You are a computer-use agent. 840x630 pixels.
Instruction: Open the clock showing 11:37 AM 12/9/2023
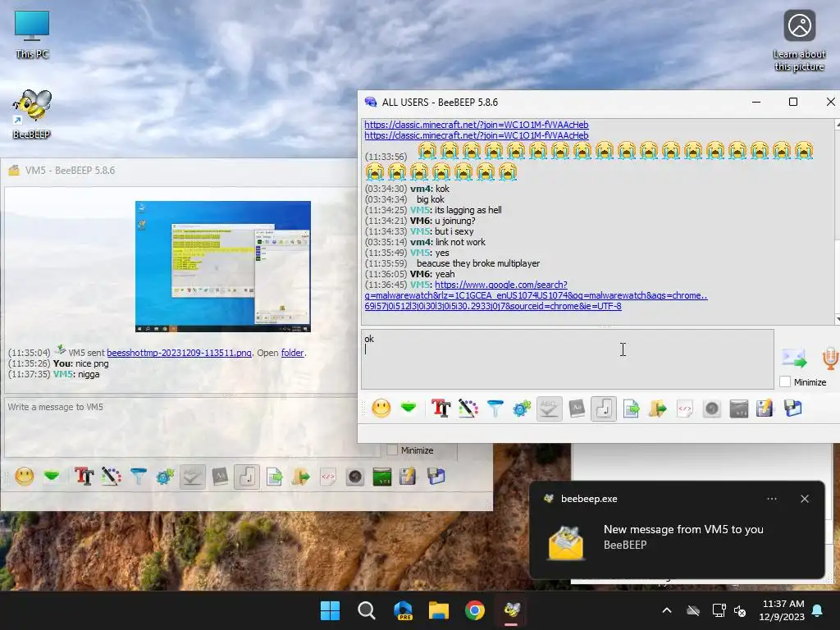[783, 610]
